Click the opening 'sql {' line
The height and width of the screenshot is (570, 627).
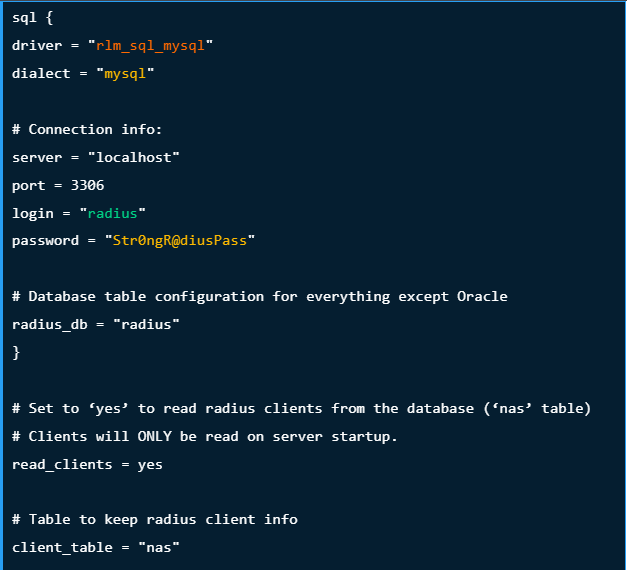tap(32, 18)
